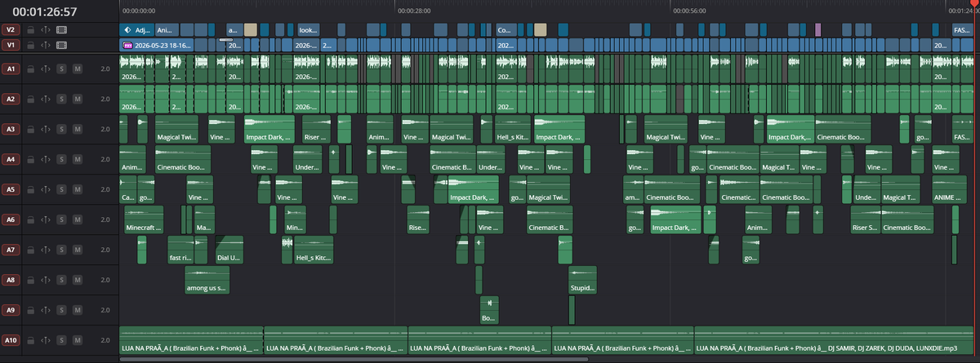Mute audio track A1

78,69
